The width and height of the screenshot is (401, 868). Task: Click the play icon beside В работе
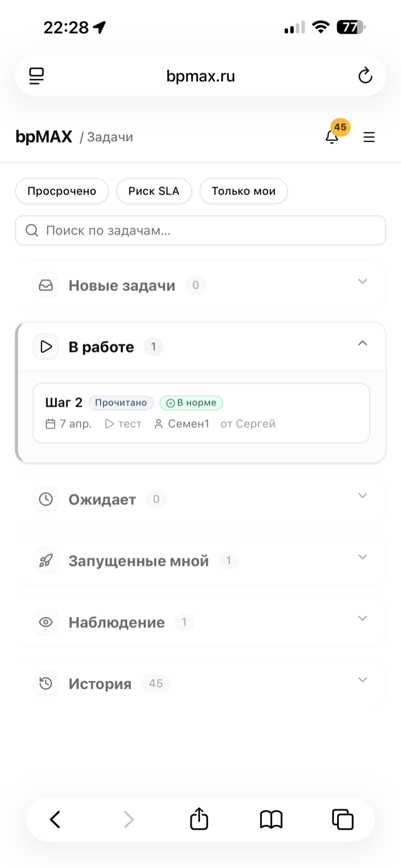[46, 346]
